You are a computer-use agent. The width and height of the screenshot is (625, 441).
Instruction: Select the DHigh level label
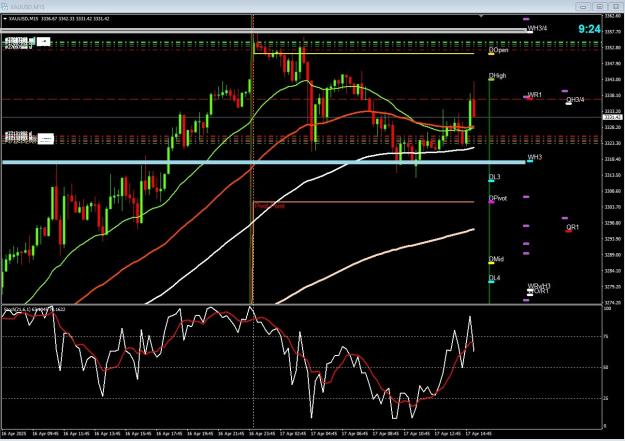click(497, 75)
